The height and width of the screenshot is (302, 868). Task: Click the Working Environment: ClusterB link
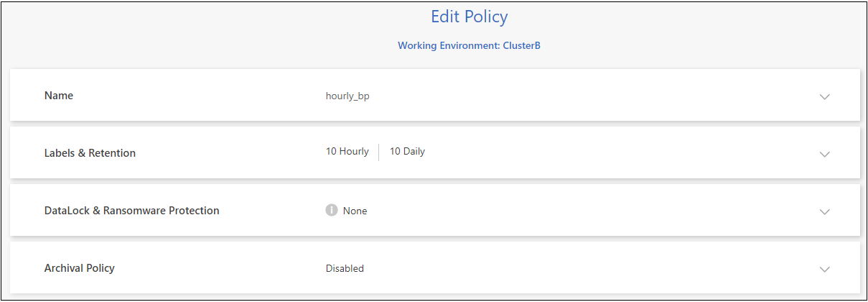point(469,46)
